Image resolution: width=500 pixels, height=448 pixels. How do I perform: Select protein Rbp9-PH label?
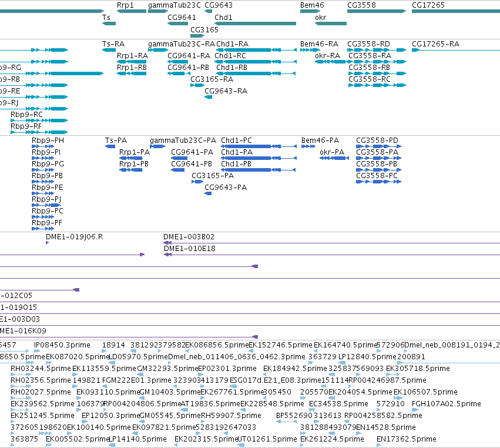(x=48, y=141)
